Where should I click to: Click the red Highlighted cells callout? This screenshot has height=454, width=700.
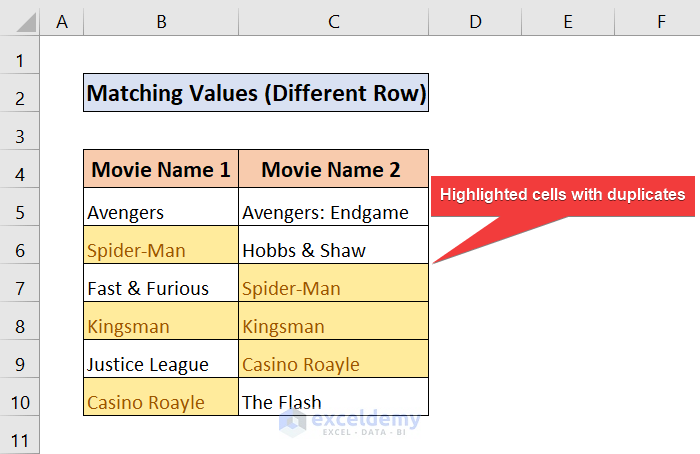click(x=562, y=195)
